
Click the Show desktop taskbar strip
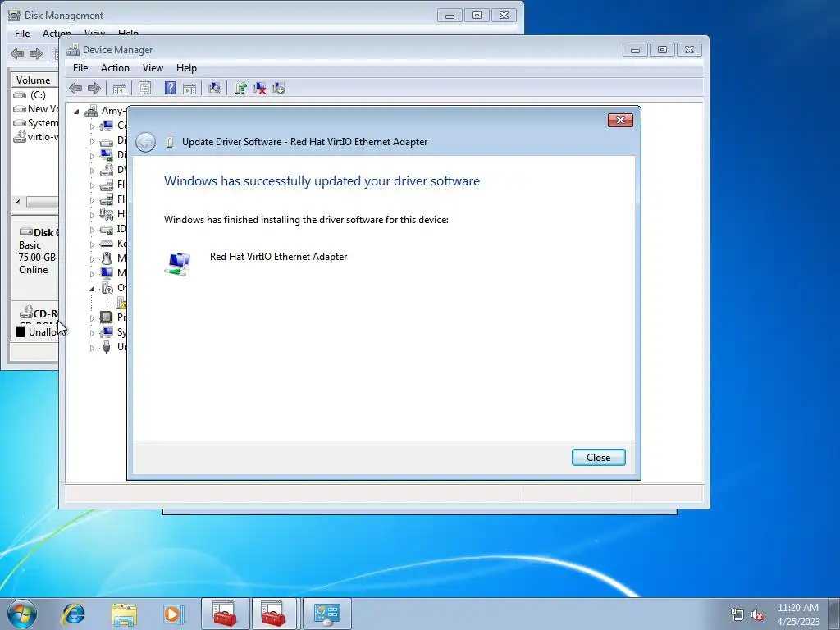[x=833, y=614]
